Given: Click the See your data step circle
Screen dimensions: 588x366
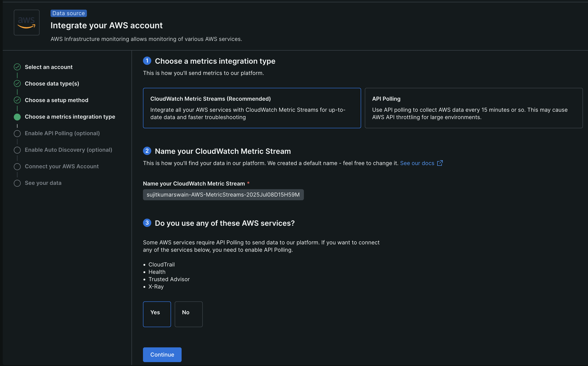Looking at the screenshot, I should pos(17,183).
